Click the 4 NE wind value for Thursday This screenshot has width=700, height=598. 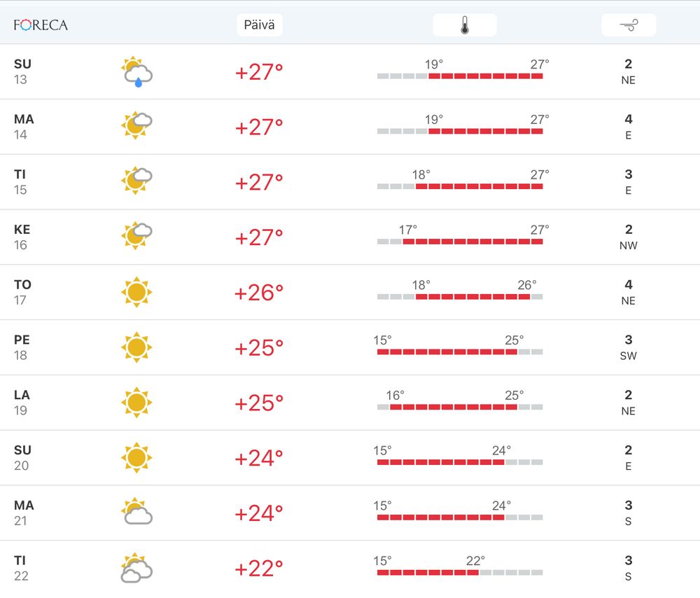coord(629,293)
